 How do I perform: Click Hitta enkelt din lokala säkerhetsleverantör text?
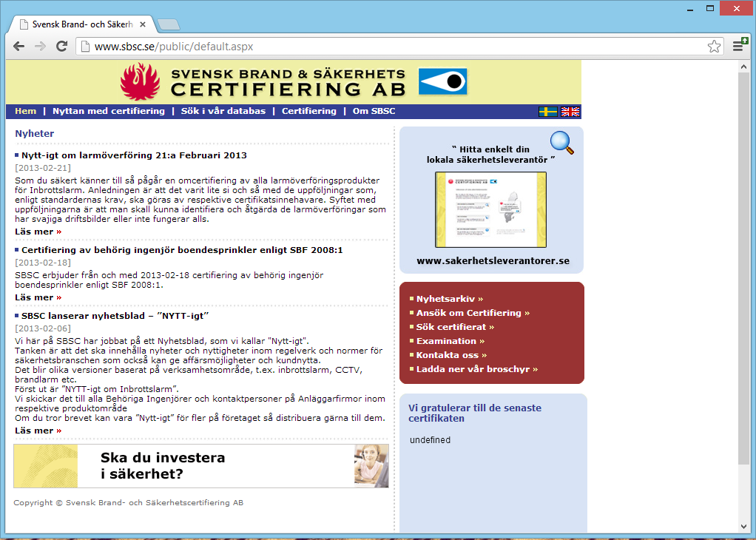[491, 155]
